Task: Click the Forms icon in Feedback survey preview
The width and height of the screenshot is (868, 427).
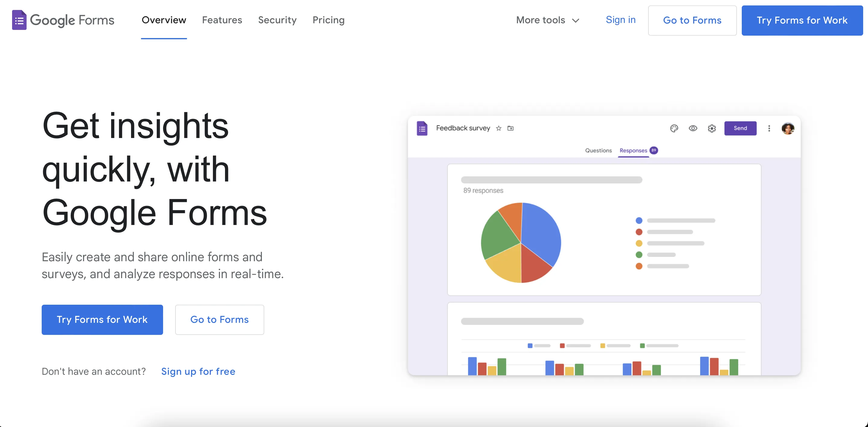Action: pyautogui.click(x=422, y=128)
